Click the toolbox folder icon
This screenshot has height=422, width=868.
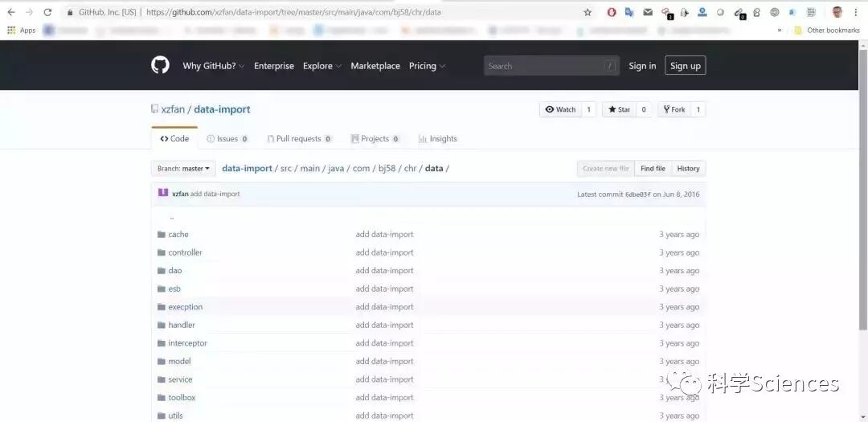click(x=162, y=398)
